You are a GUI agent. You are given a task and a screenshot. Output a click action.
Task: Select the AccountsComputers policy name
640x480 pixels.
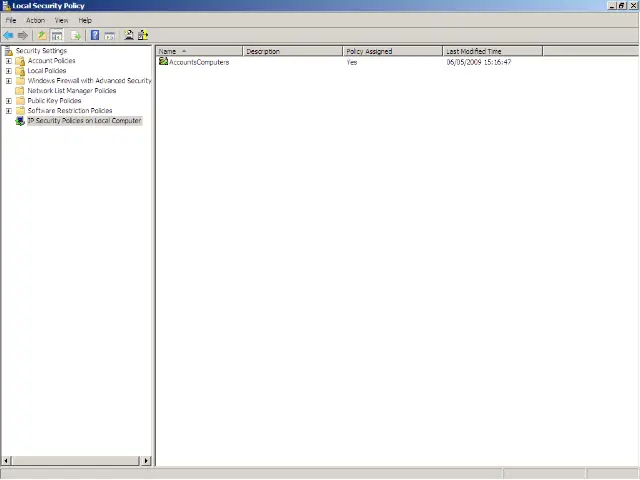[x=199, y=62]
